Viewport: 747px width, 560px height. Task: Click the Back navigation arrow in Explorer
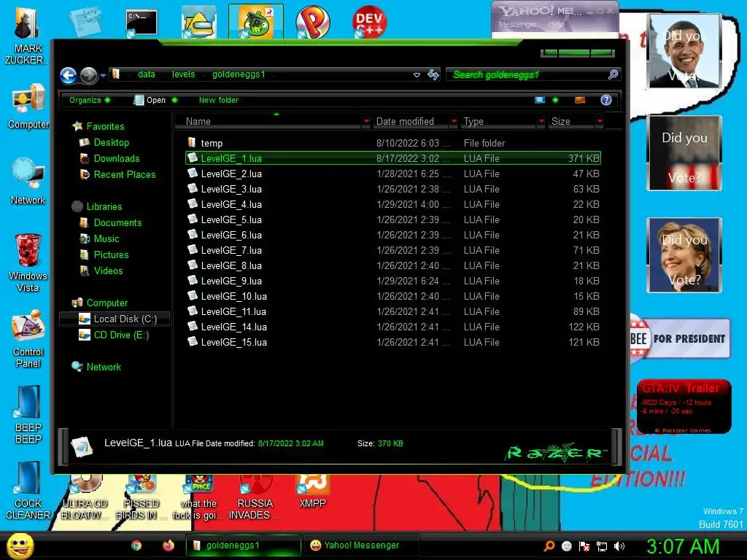click(68, 75)
